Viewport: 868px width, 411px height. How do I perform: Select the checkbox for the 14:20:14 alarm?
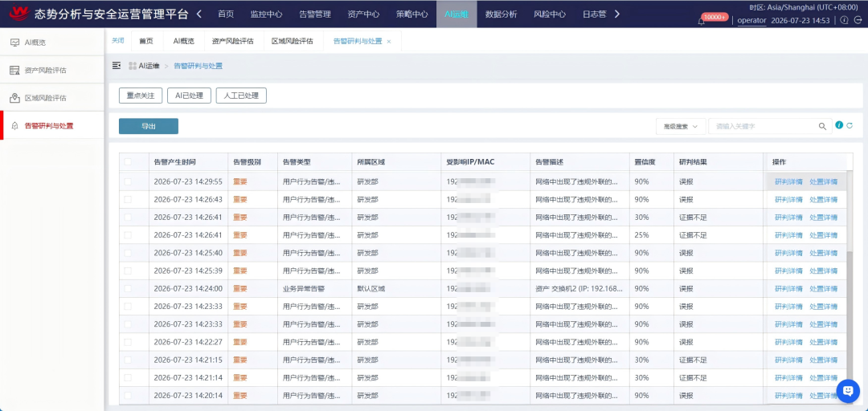pos(128,396)
